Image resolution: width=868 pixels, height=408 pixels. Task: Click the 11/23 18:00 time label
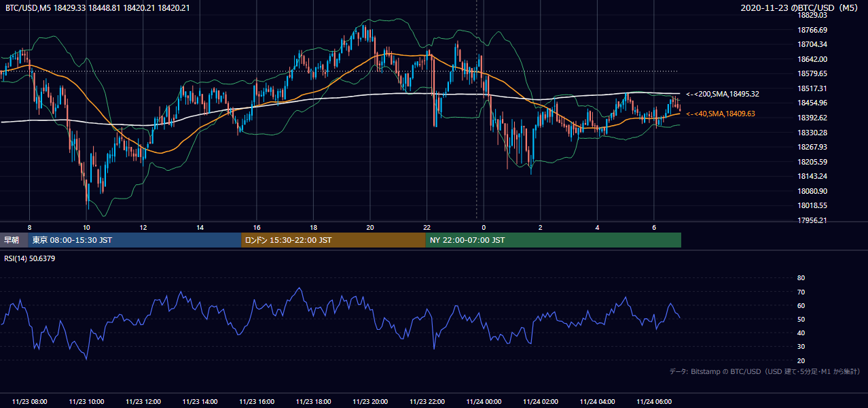(314, 402)
